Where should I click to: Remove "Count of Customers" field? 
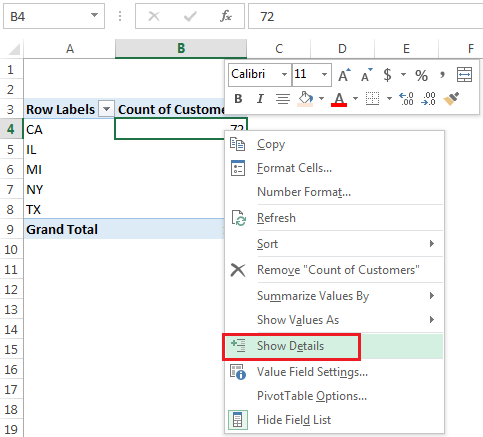(x=334, y=270)
